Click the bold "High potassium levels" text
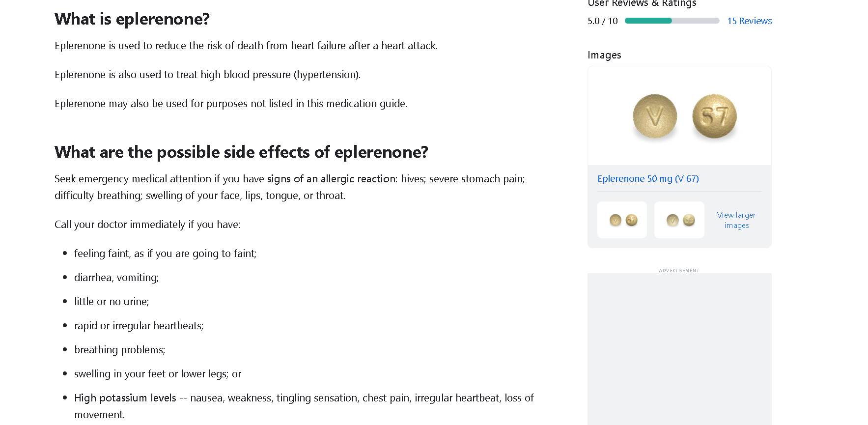The height and width of the screenshot is (425, 868). (x=125, y=398)
